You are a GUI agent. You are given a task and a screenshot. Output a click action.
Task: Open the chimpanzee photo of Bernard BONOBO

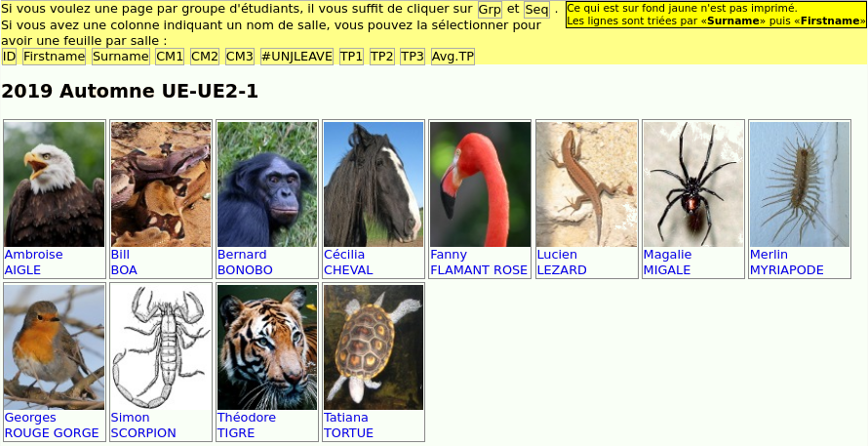click(x=267, y=183)
